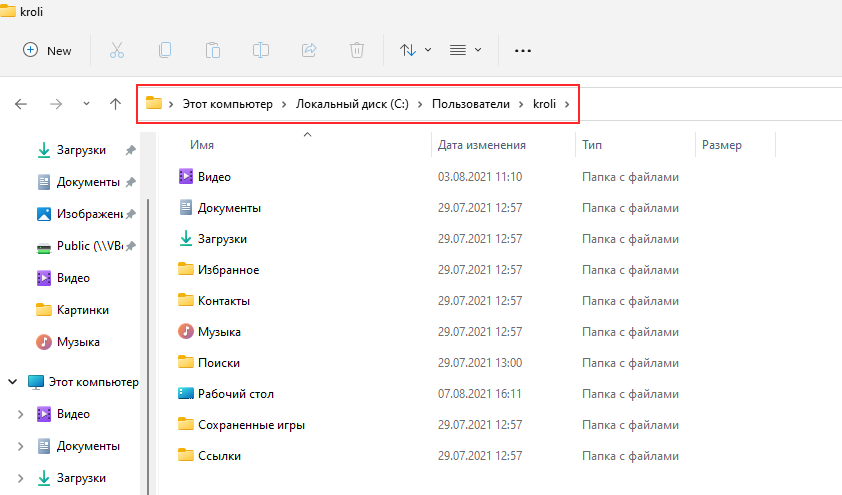Select Пользователи breadcrumb in address bar
Screen dimensions: 842x495
(471, 104)
